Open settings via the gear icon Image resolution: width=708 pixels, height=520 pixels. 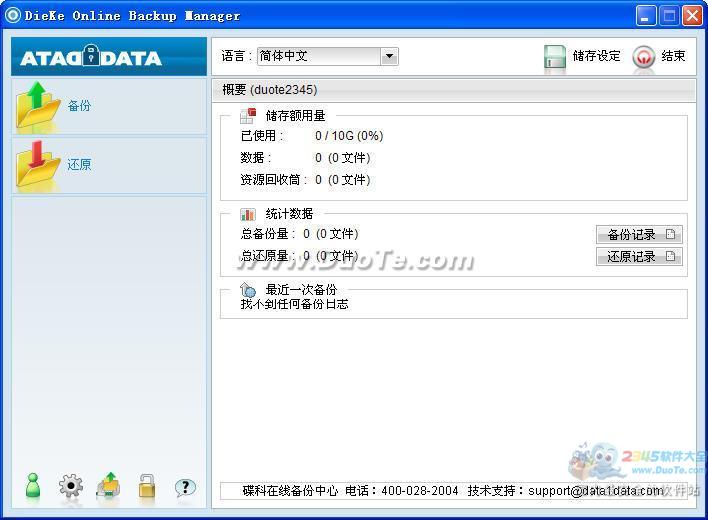pyautogui.click(x=71, y=487)
